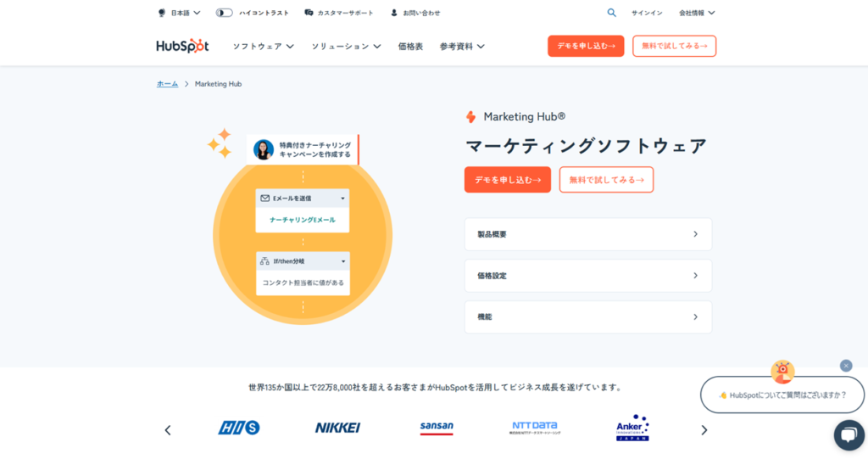Click the カスタマーサポート link
The width and height of the screenshot is (868, 459).
[340, 13]
